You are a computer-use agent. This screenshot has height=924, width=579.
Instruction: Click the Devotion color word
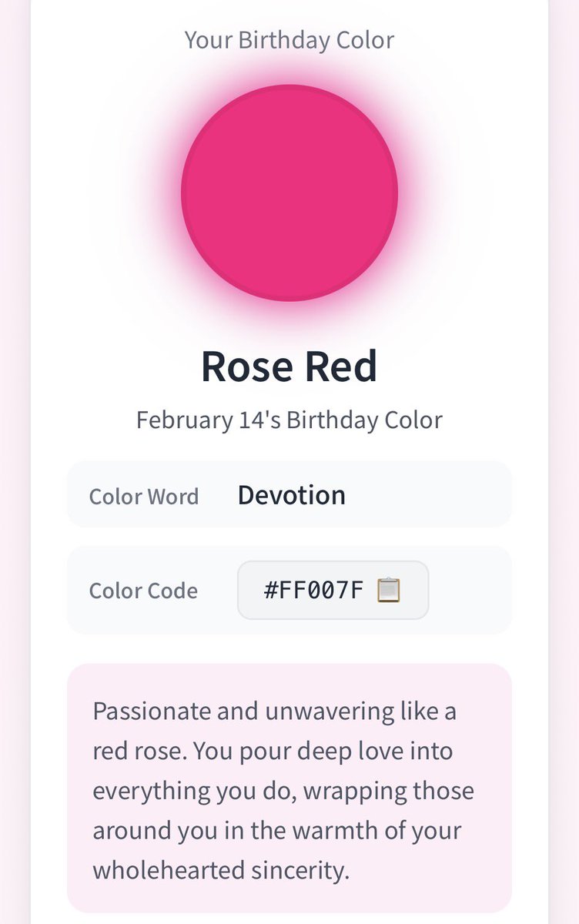pyautogui.click(x=292, y=494)
